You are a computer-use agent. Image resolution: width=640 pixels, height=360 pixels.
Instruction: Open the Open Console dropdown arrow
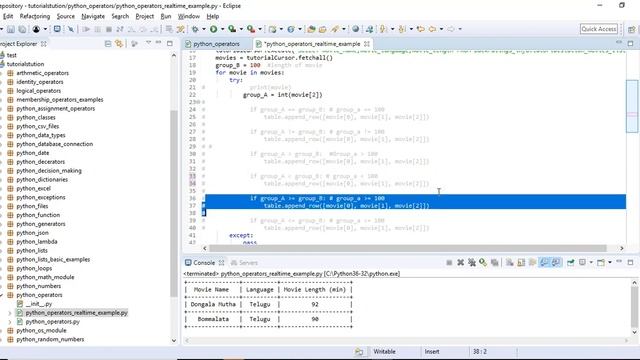coord(610,262)
